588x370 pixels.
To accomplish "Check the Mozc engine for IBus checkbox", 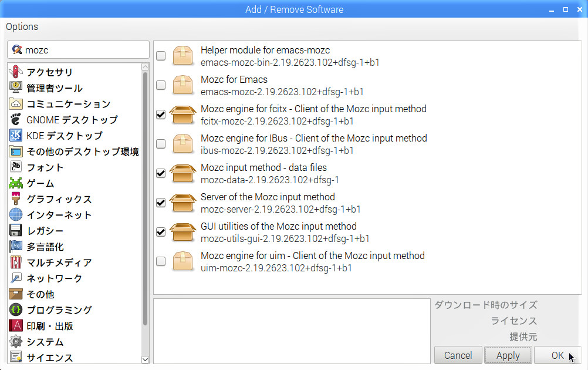I will click(161, 144).
